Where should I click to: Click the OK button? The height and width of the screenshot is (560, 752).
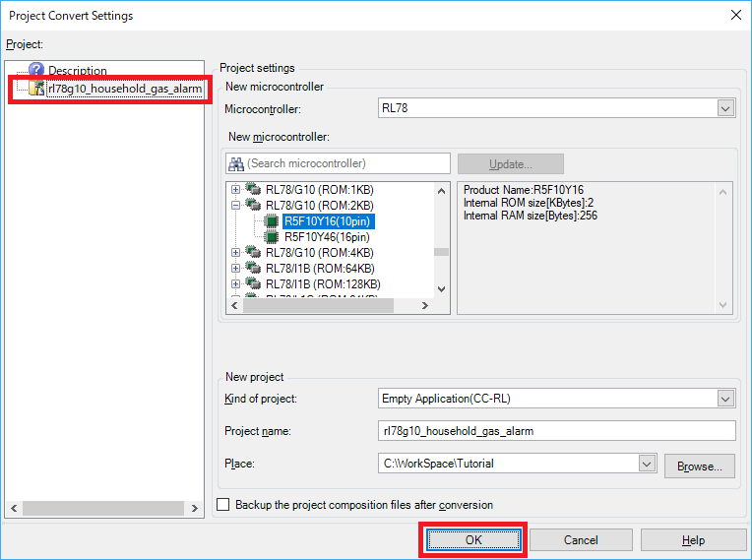[x=473, y=540]
